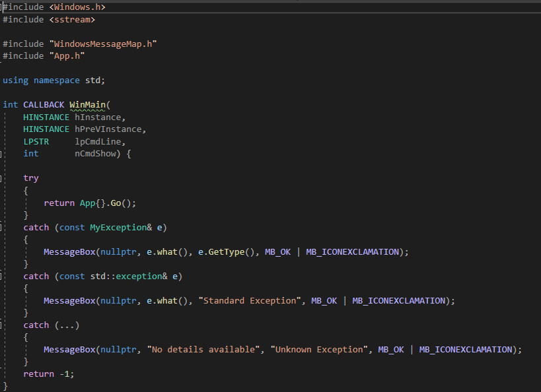Click the 'namespace' keyword
The image size is (541, 392).
[x=57, y=81]
